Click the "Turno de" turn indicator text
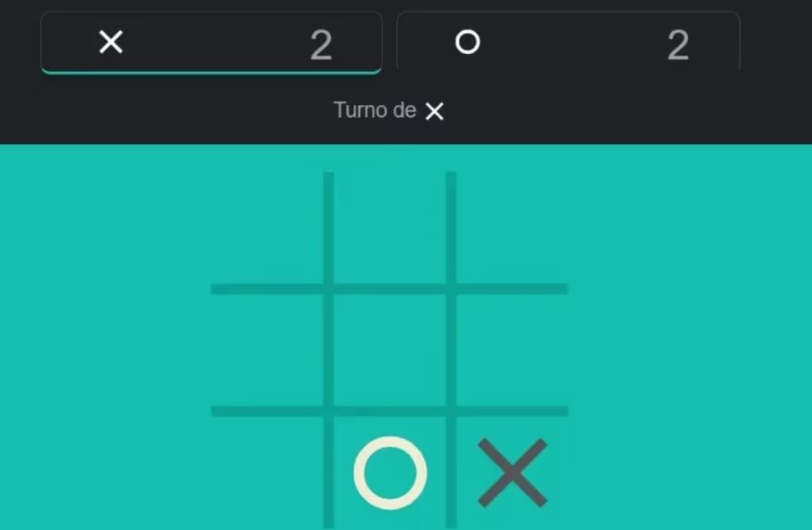 coord(375,110)
